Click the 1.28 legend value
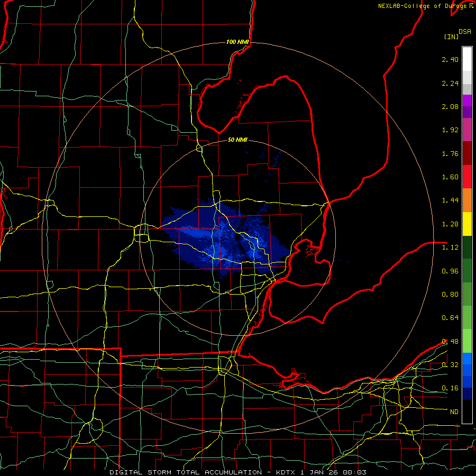This screenshot has height=476, width=476. pyautogui.click(x=450, y=224)
